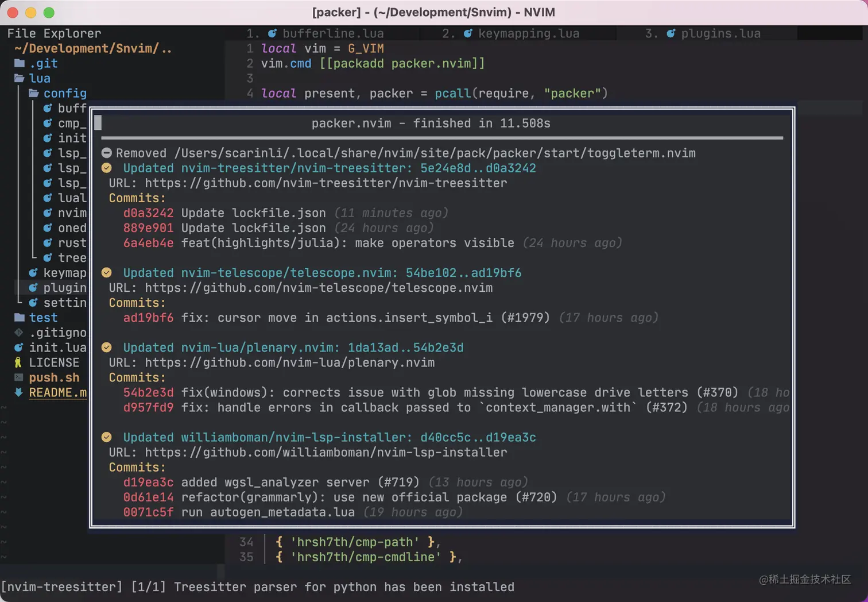868x602 pixels.
Task: Click commit hash d0a3242
Action: tap(148, 213)
